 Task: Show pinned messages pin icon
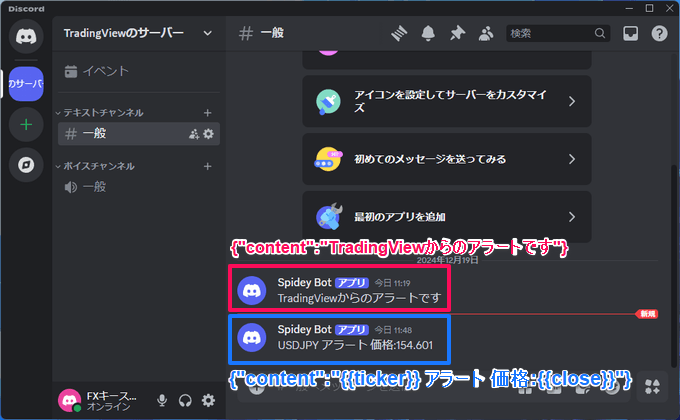(457, 33)
